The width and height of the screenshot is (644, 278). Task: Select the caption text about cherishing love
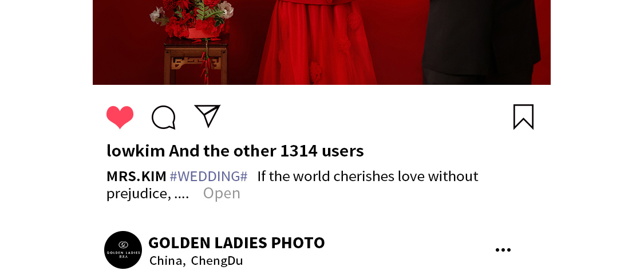point(368,177)
